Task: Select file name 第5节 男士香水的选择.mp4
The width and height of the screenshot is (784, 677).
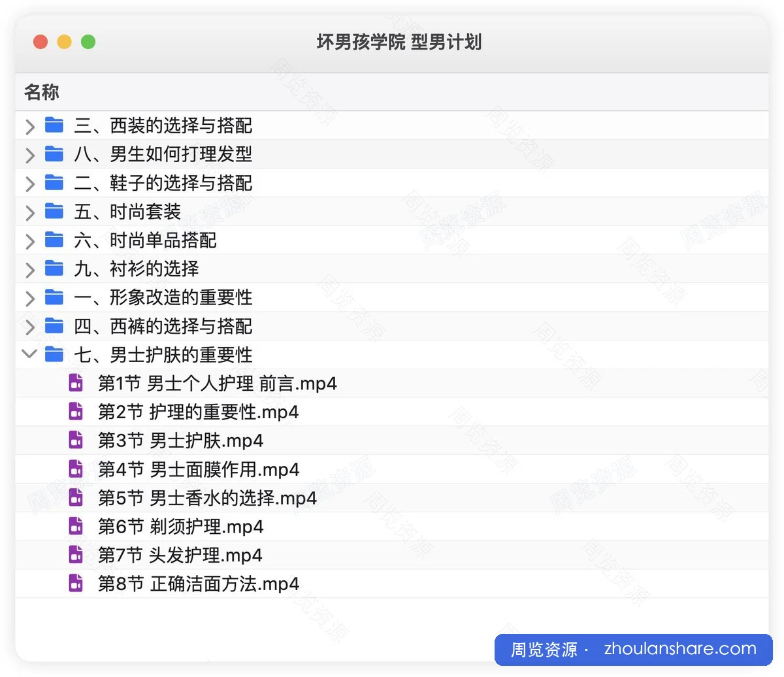Action: 208,498
